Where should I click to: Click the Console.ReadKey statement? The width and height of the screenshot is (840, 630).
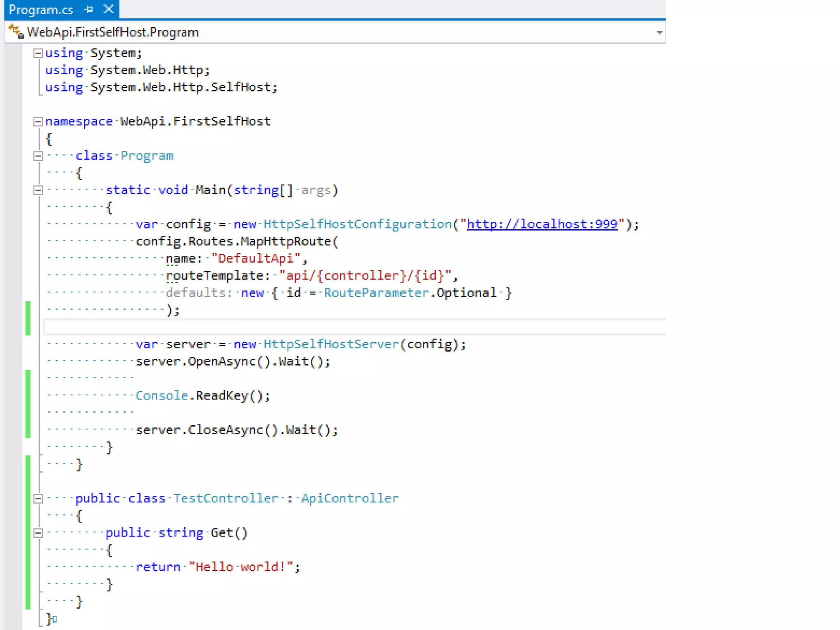pyautogui.click(x=203, y=395)
